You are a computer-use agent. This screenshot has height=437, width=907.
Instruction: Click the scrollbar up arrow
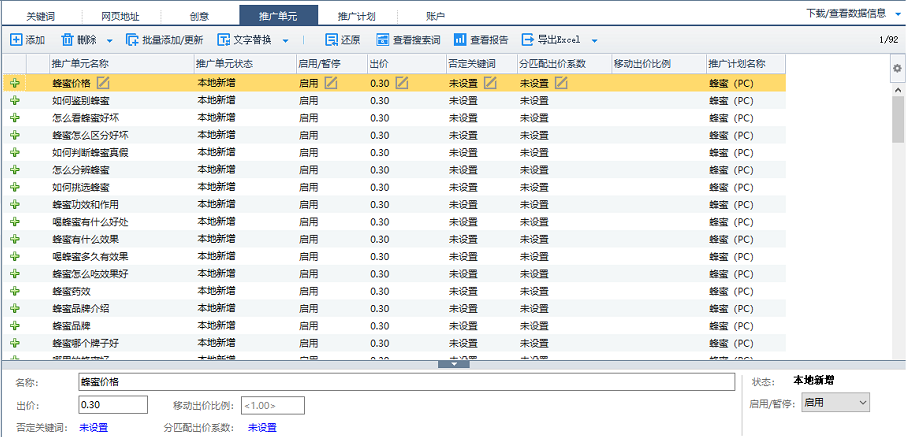click(898, 90)
